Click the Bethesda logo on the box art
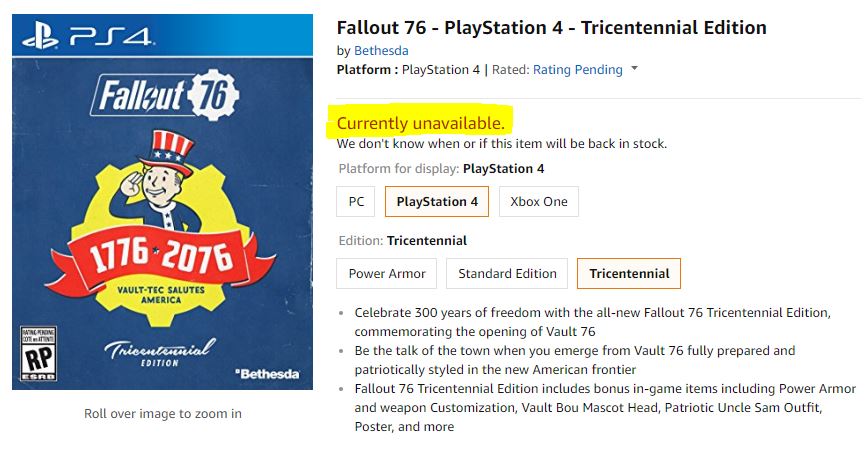865x458 pixels. (x=267, y=373)
